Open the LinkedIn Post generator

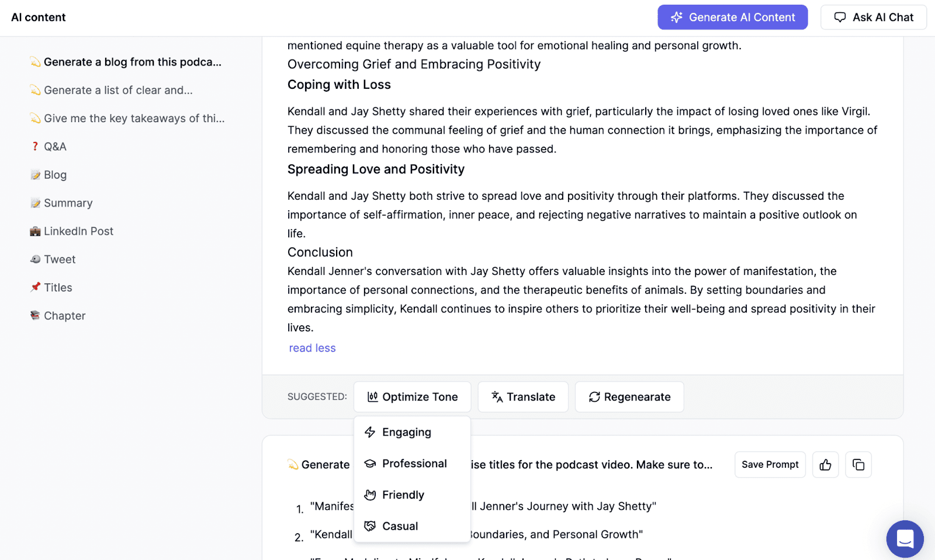[78, 231]
